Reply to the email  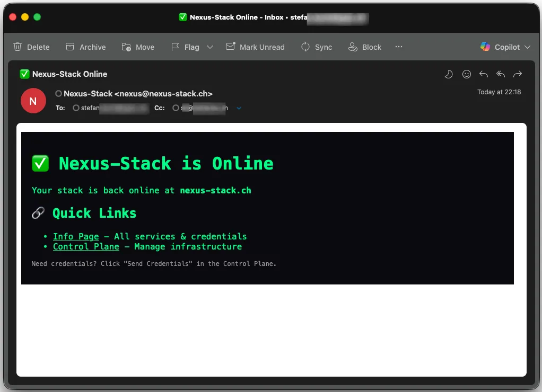pos(483,74)
